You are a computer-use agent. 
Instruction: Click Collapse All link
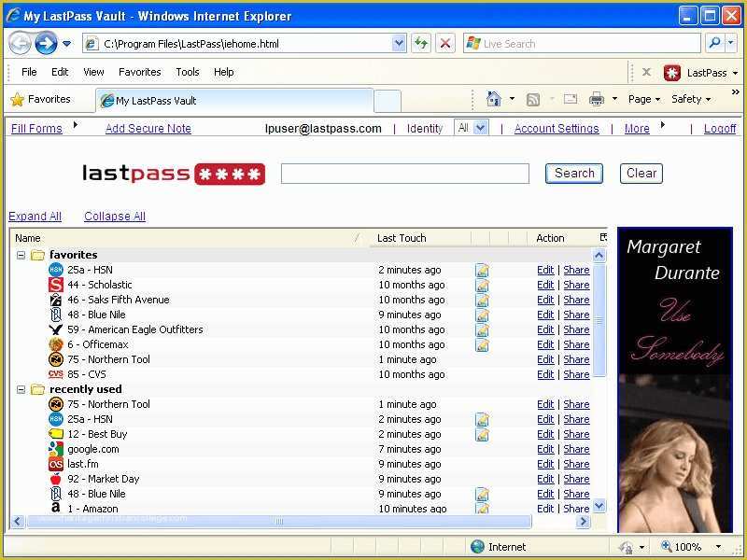click(115, 217)
